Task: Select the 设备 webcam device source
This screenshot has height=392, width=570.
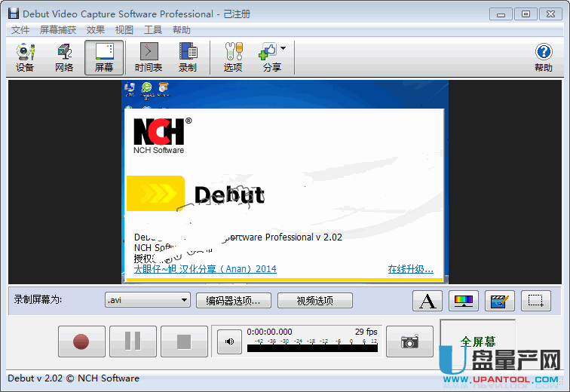Action: pyautogui.click(x=25, y=57)
